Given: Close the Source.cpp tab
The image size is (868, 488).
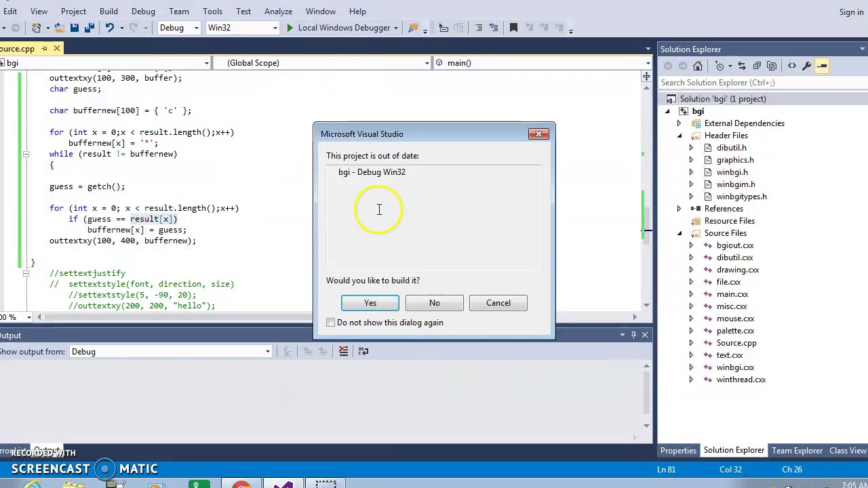Looking at the screenshot, I should pyautogui.click(x=57, y=49).
